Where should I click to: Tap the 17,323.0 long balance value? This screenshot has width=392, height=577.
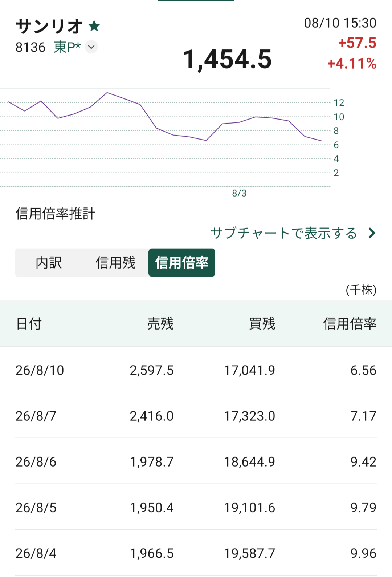click(x=250, y=416)
